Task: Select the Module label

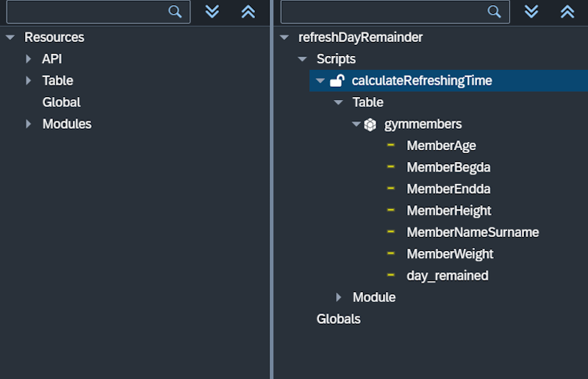Action: [x=374, y=297]
